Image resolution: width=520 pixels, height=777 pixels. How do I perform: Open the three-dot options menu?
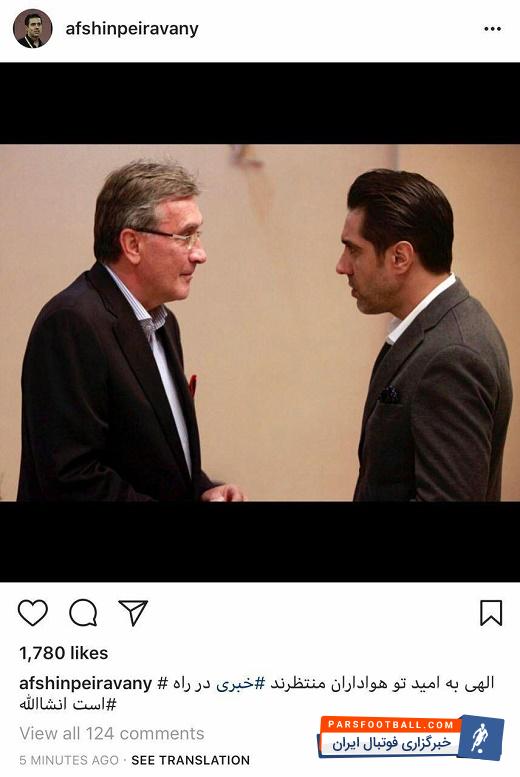492,29
